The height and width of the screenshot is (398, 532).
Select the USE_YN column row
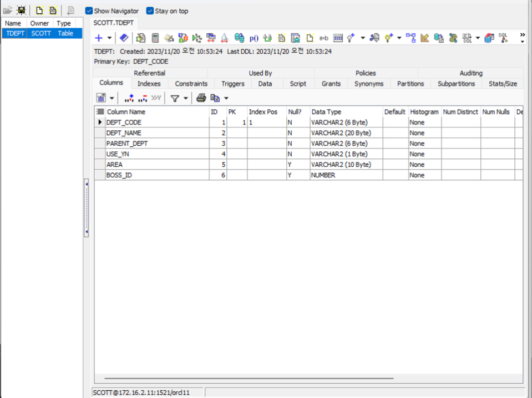308,154
